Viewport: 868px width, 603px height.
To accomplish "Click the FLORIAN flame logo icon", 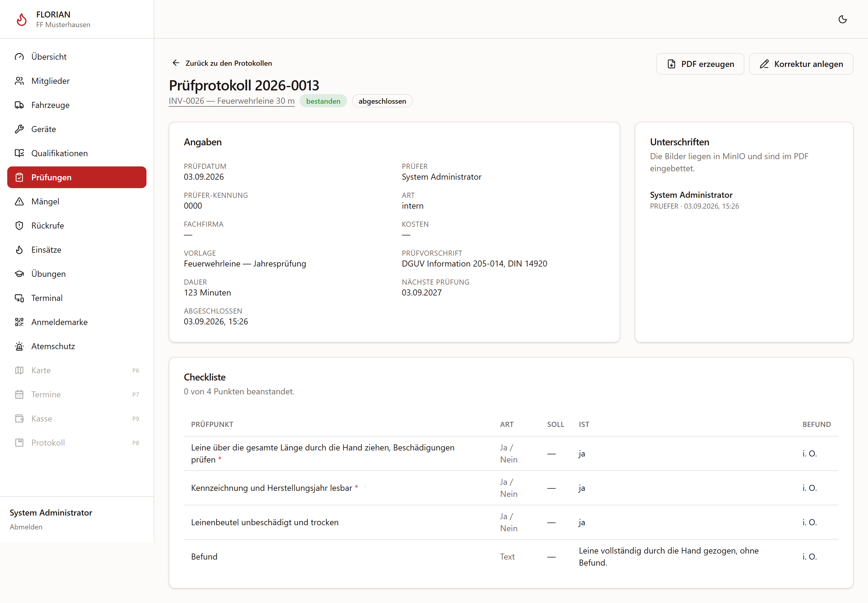I will pos(22,19).
